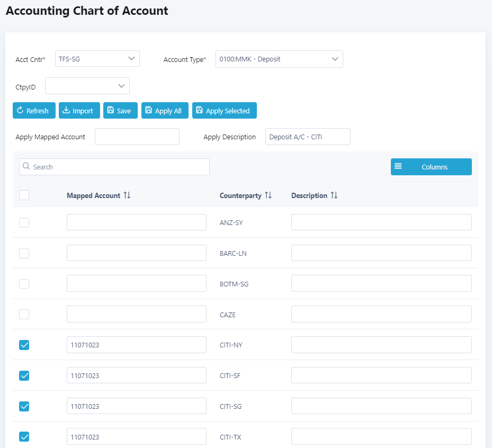Edit Description field for CITI-SF row
The height and width of the screenshot is (448, 492).
[x=381, y=375]
